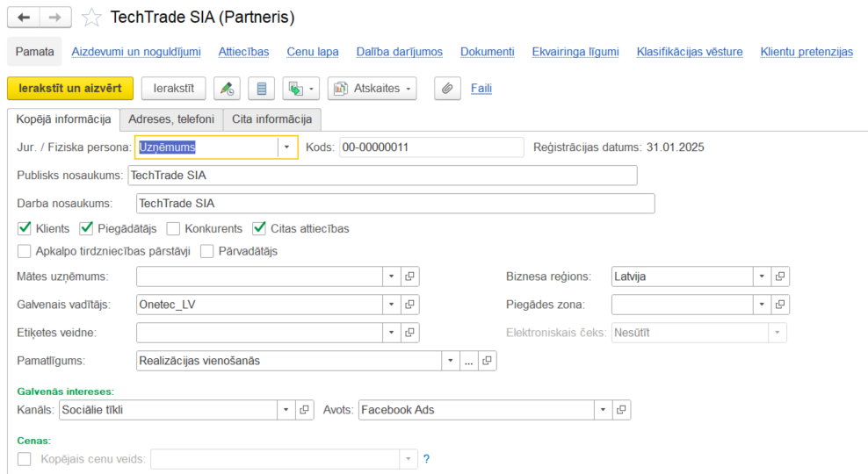Click the Ierakstīt un aizvērt button
Screen dimensions: 868x474
[x=70, y=89]
